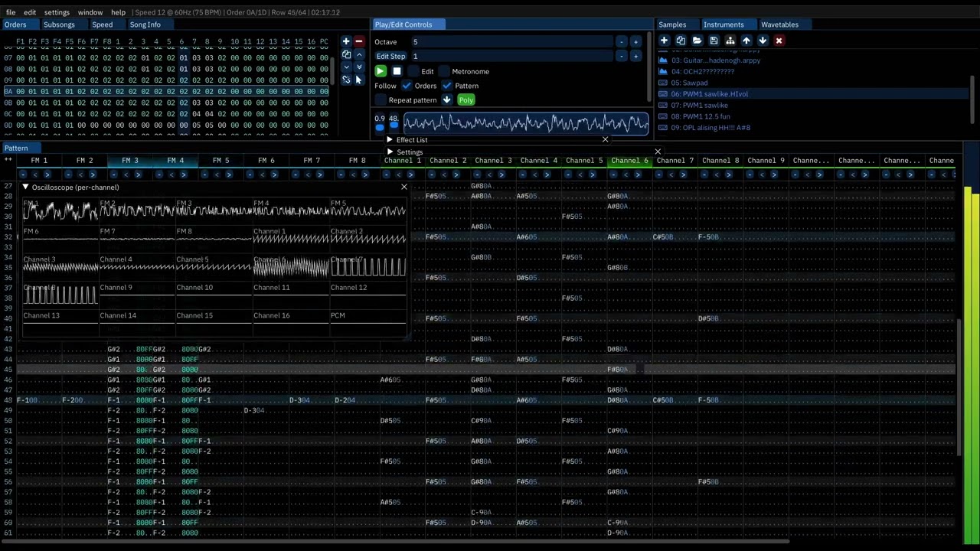Click the expand-all-channels icon left of FM 1
This screenshot has height=551, width=980.
tap(9, 160)
